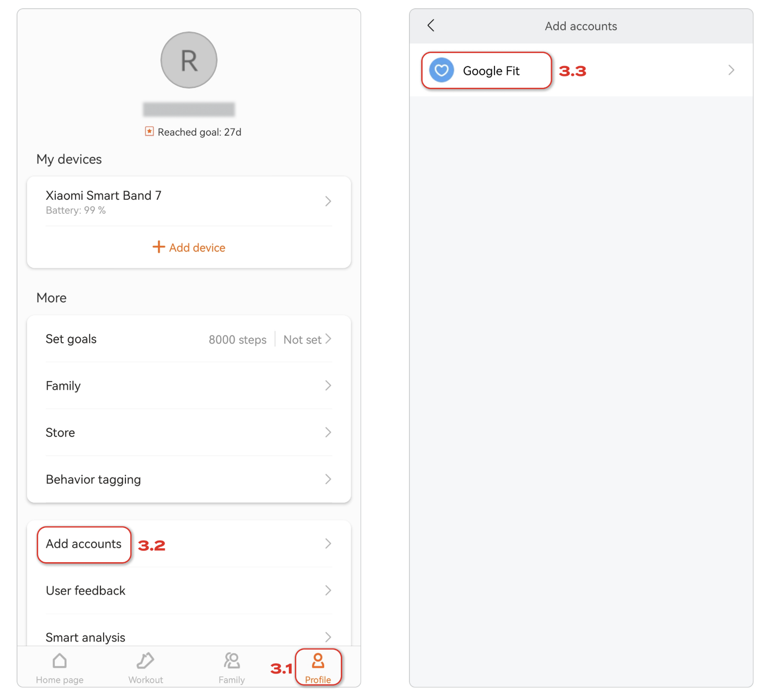
Task: Click the reached goal star badge icon
Action: click(x=149, y=132)
